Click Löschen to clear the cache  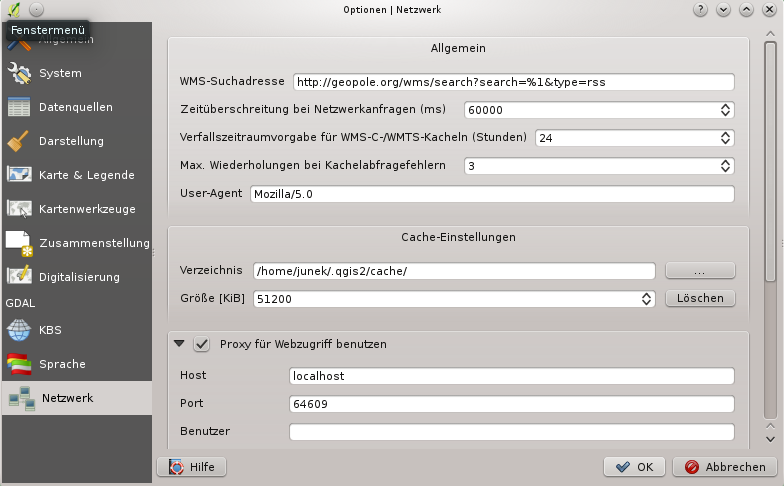700,298
